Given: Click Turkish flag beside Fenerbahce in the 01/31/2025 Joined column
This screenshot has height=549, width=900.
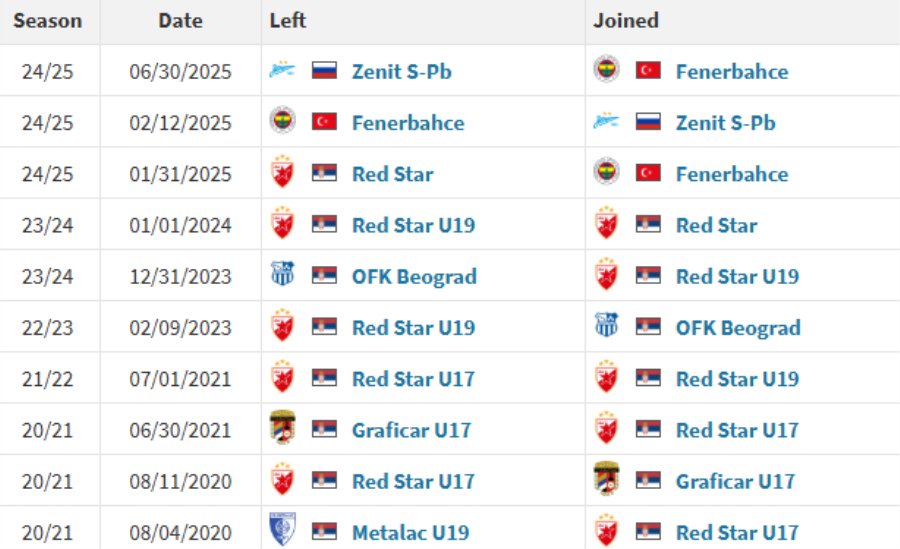Looking at the screenshot, I should click(x=648, y=173).
